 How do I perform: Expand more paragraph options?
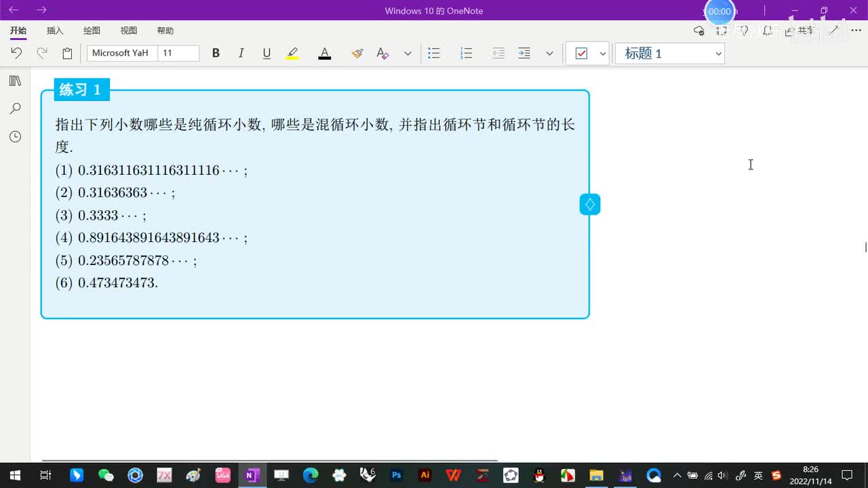click(549, 53)
